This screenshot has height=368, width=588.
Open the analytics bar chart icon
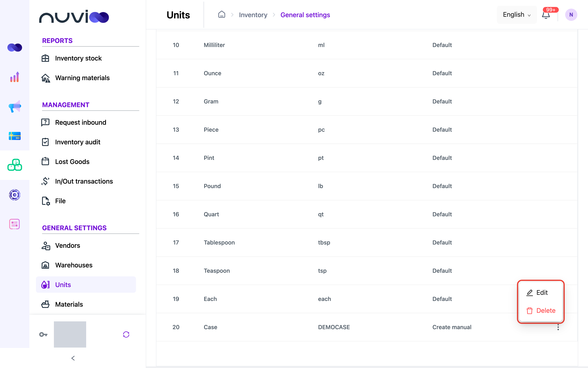click(x=14, y=77)
